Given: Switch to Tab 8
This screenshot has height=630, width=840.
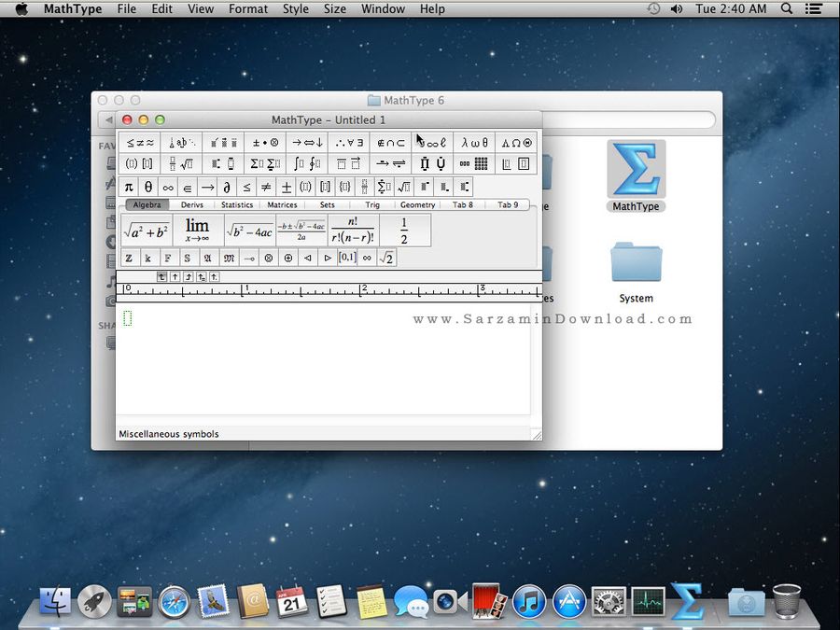Looking at the screenshot, I should click(462, 204).
